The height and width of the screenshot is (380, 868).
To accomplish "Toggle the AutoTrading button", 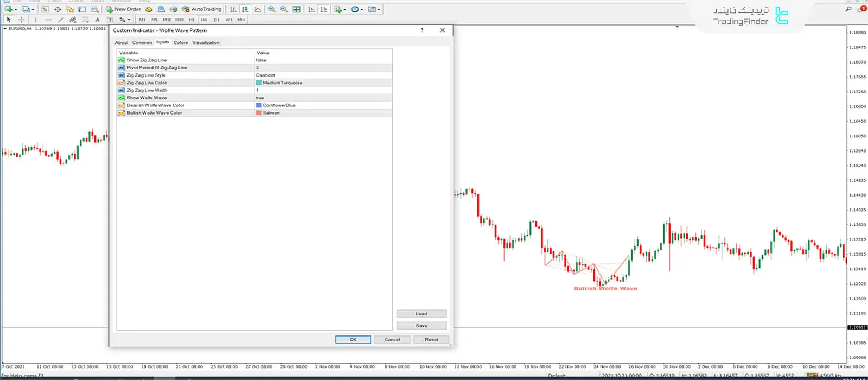I will click(201, 9).
